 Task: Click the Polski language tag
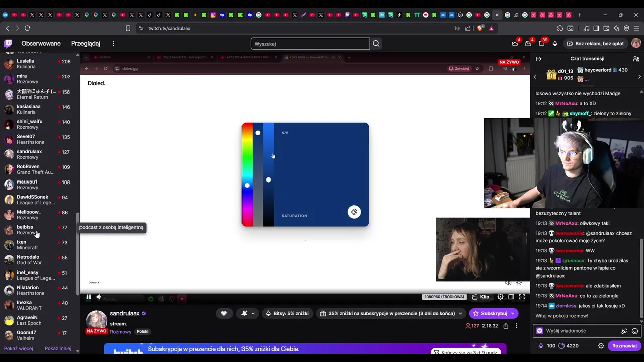coord(143,332)
